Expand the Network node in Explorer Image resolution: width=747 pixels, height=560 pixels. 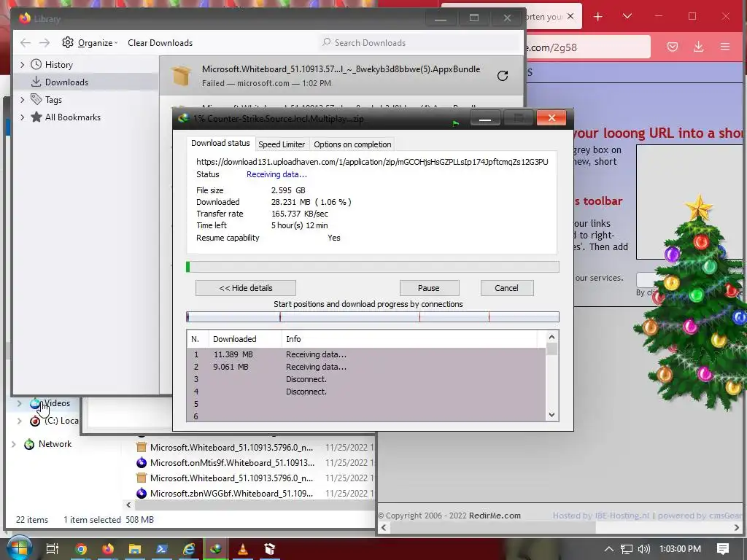[x=13, y=444]
